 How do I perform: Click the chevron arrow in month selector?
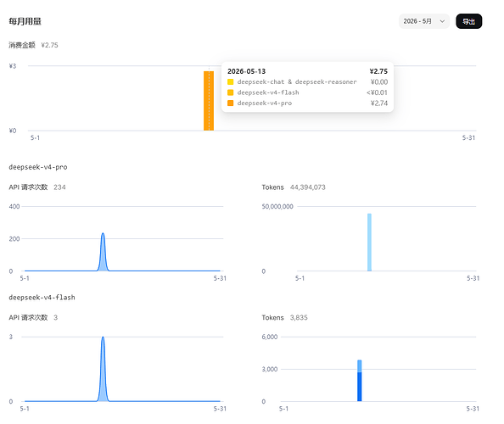pos(442,21)
